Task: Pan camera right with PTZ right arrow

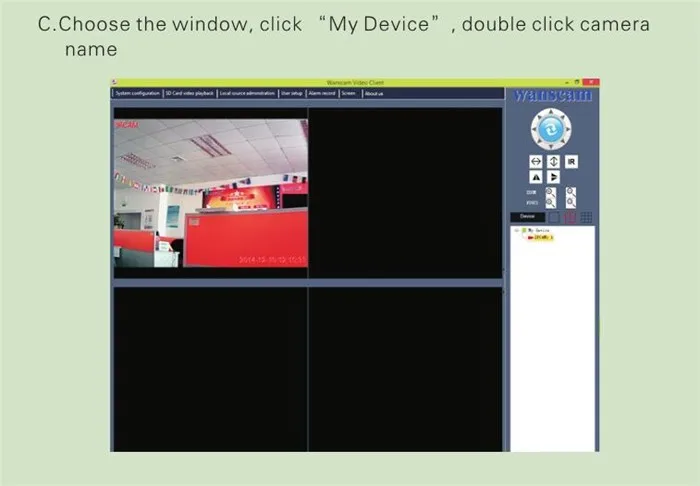Action: coord(568,129)
